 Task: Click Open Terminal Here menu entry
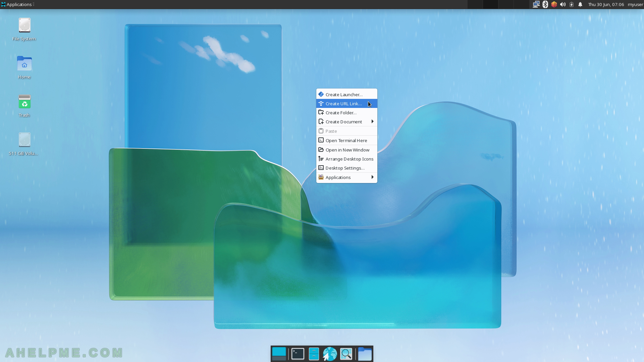coord(347,140)
